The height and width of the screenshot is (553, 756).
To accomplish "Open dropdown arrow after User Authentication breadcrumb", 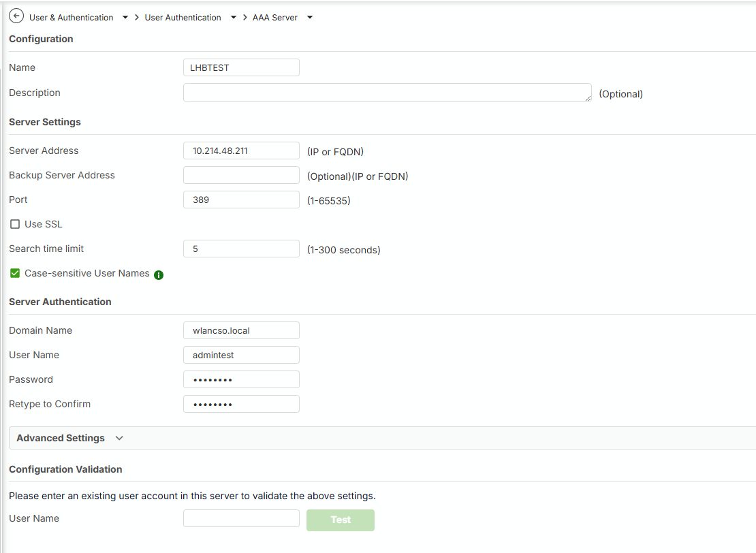I will point(234,17).
